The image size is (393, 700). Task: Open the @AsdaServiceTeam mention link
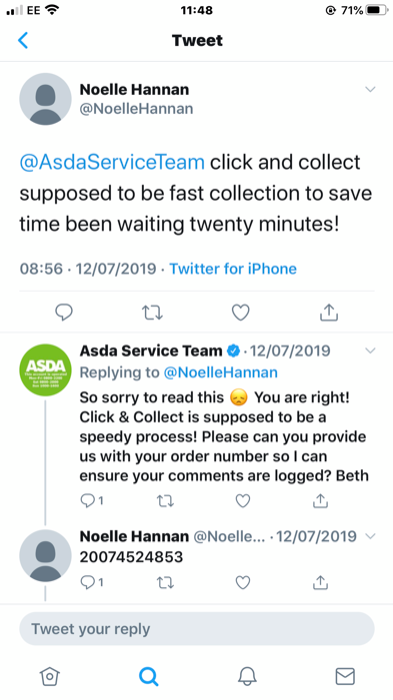tap(112, 162)
